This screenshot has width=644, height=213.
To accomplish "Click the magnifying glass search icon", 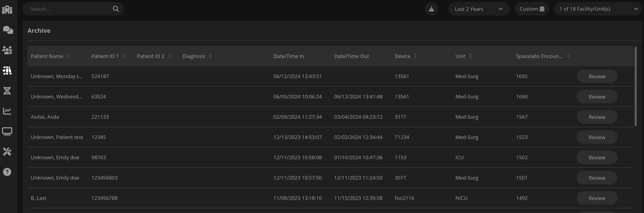I will click(116, 9).
